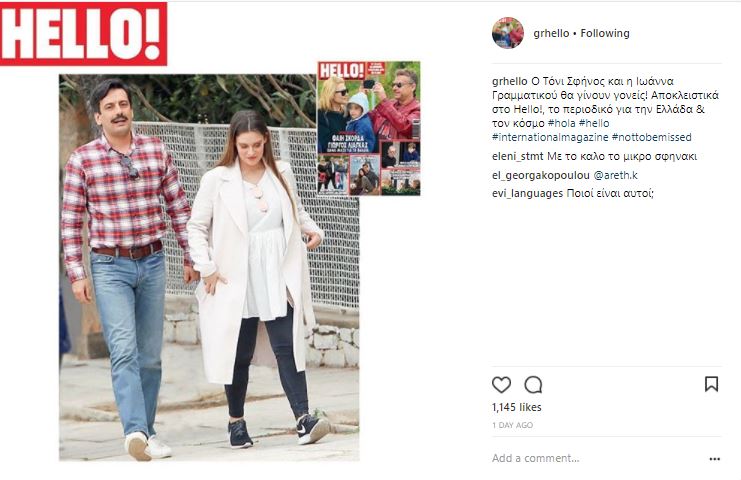
Task: Open the 1 DAY AGO timestamp link
Action: 512,425
